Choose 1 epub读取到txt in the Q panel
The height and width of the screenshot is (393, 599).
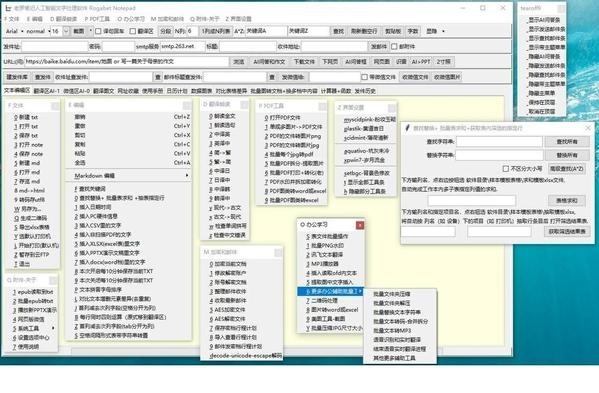33,291
